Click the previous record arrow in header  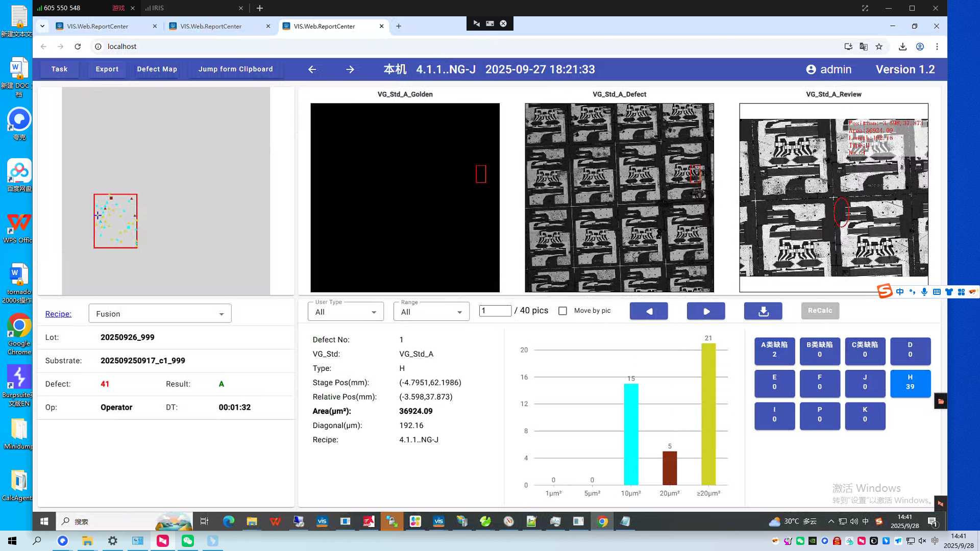[312, 69]
